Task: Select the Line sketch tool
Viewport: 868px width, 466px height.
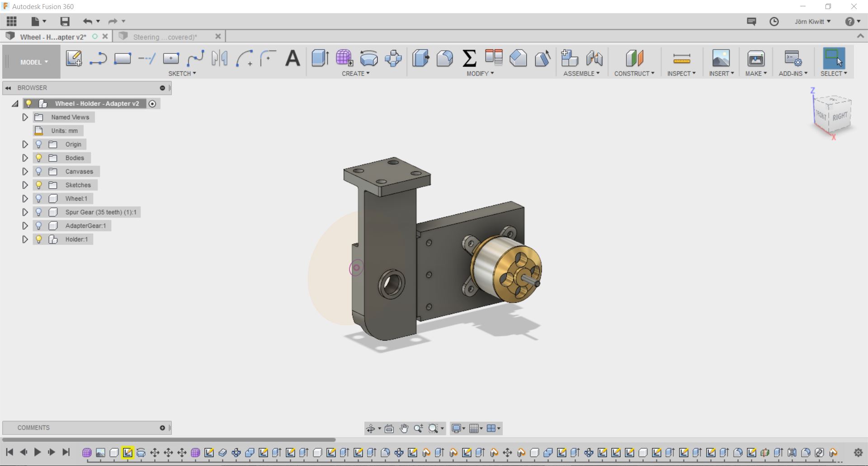Action: pyautogui.click(x=98, y=58)
